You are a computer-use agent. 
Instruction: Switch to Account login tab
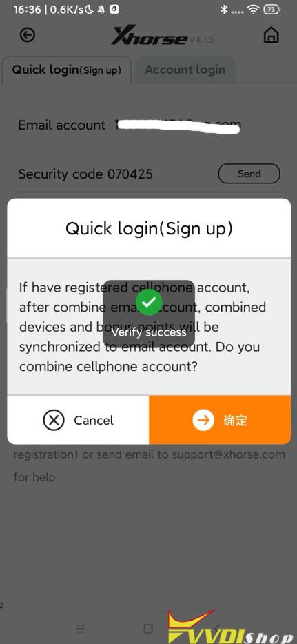(185, 69)
